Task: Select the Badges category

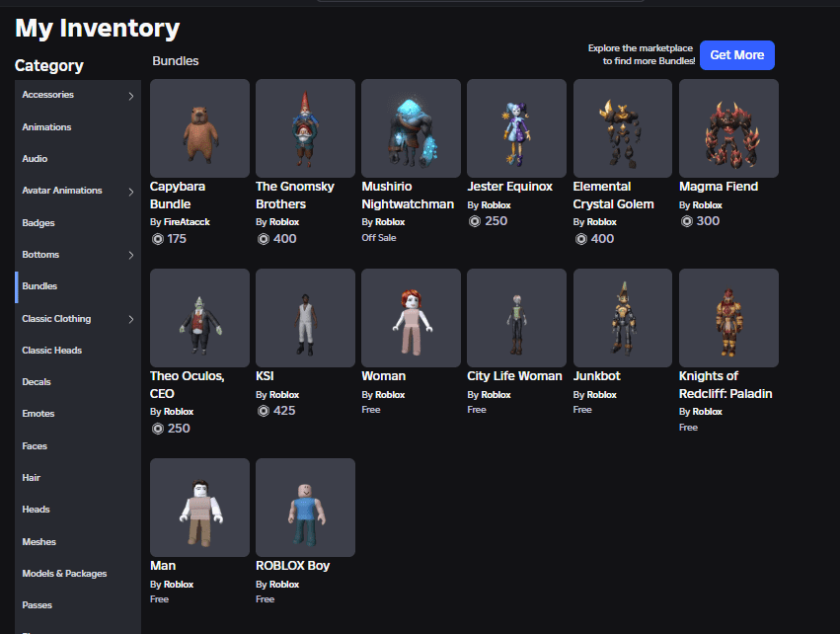Action: pyautogui.click(x=38, y=223)
